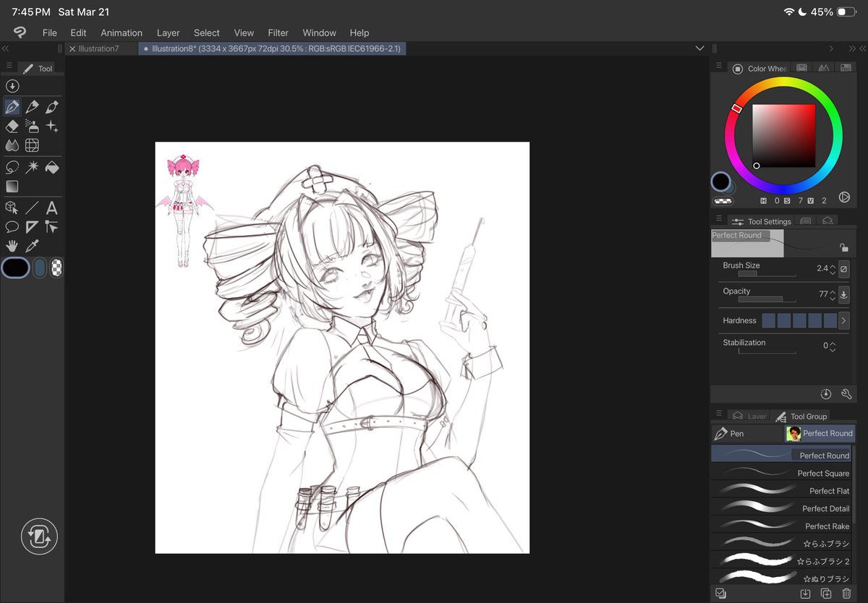Open the Filter menu
Viewport: 868px width, 603px height.
278,33
